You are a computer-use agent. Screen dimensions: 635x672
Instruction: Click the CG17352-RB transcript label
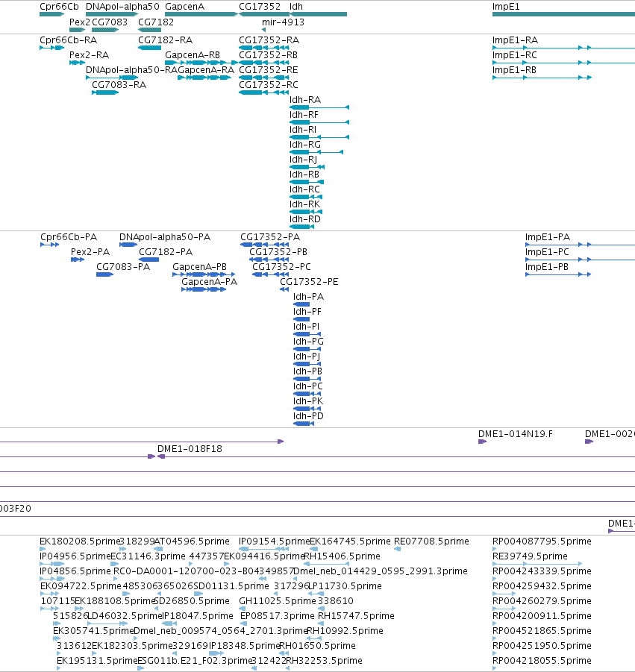coord(269,55)
